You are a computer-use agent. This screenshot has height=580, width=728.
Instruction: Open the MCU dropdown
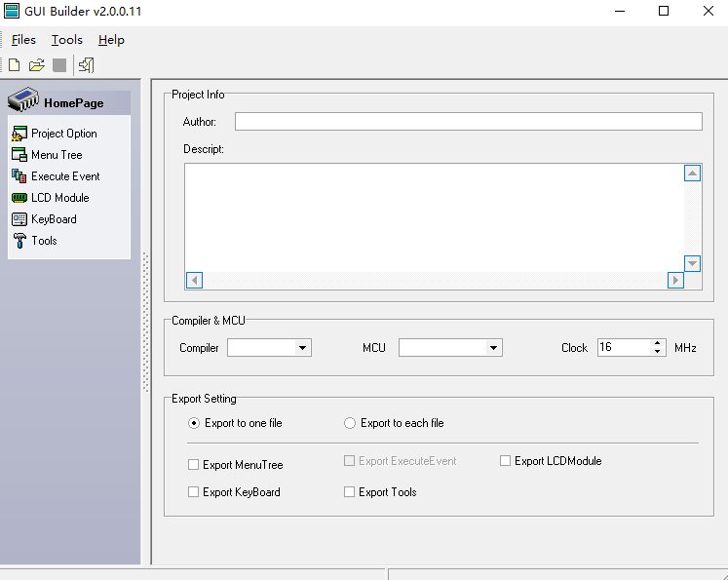click(x=493, y=348)
